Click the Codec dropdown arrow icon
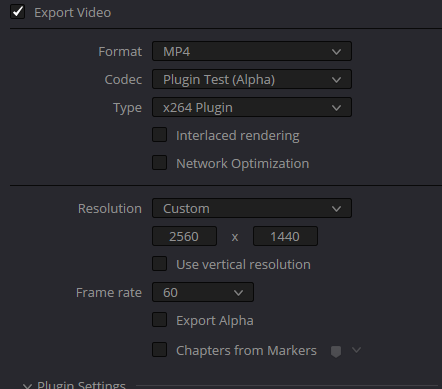The width and height of the screenshot is (442, 389). 336,80
